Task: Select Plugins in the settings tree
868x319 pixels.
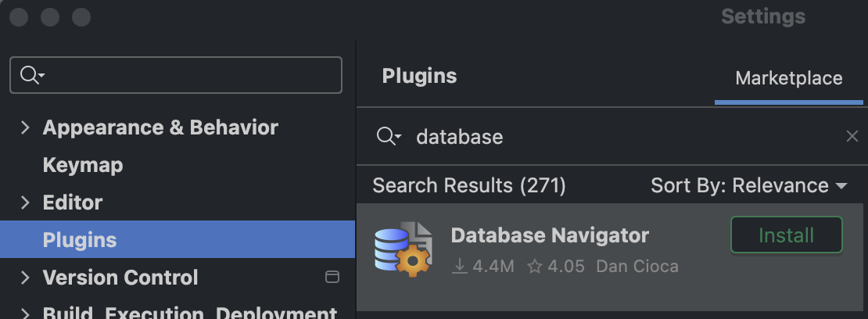Action: (x=80, y=240)
